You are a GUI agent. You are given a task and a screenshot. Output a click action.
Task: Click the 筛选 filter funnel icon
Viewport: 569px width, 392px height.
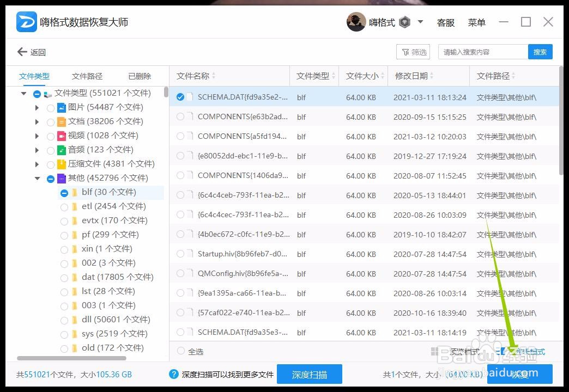point(406,52)
